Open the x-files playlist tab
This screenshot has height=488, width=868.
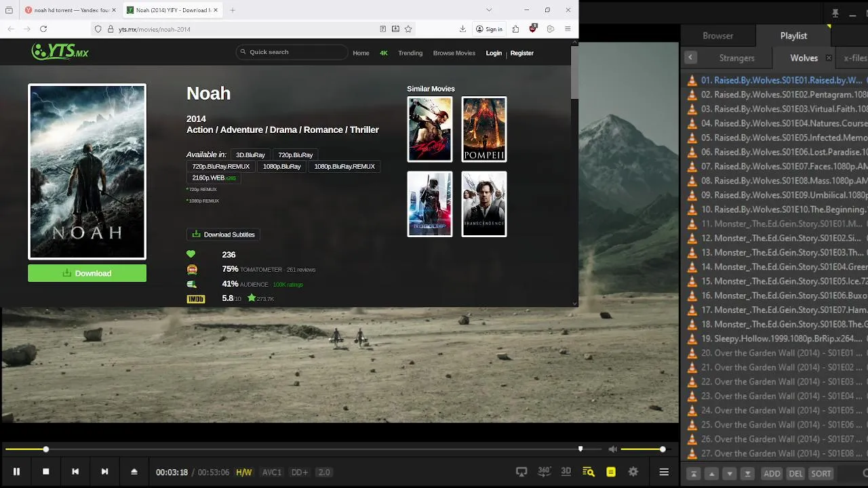pos(854,58)
